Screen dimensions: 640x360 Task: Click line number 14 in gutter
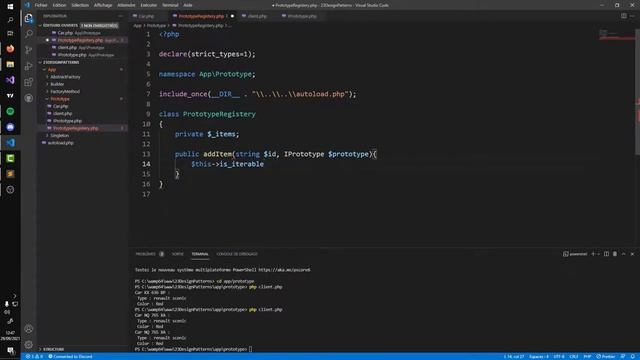click(147, 164)
